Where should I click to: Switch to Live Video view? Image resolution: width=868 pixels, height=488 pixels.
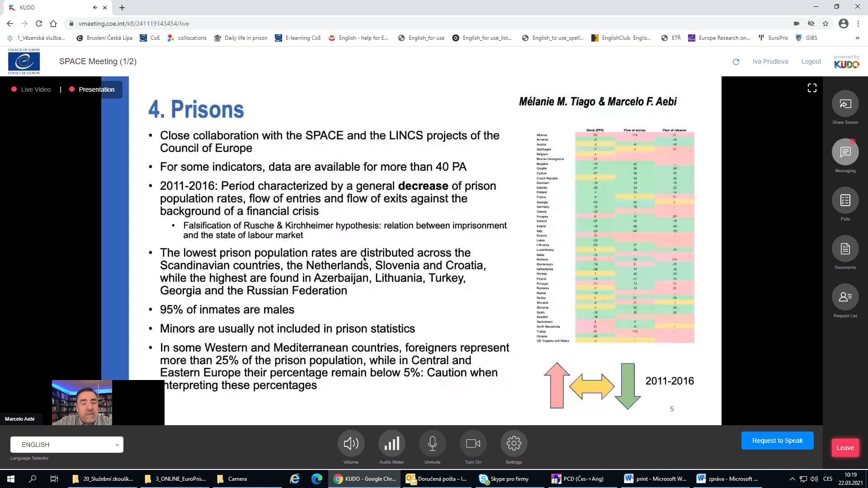(x=31, y=89)
